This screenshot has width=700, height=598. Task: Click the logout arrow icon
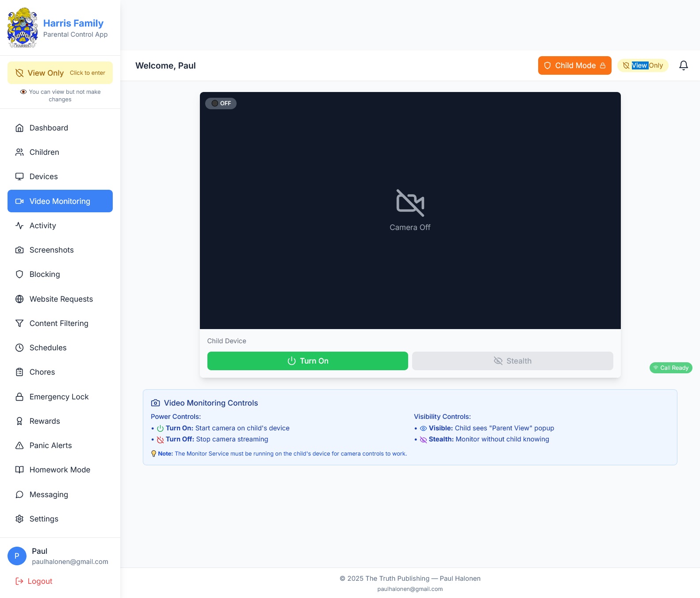[19, 581]
